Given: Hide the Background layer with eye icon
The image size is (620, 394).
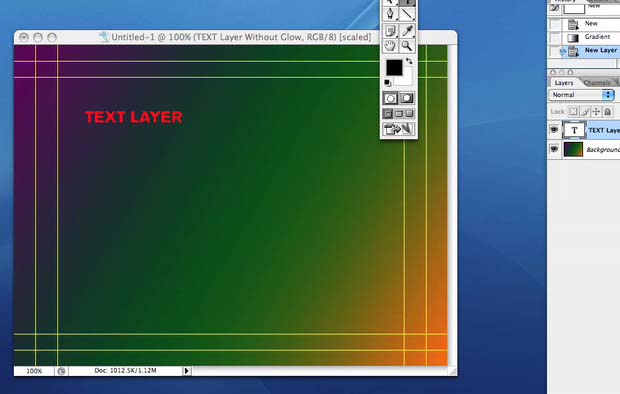Looking at the screenshot, I should click(554, 149).
